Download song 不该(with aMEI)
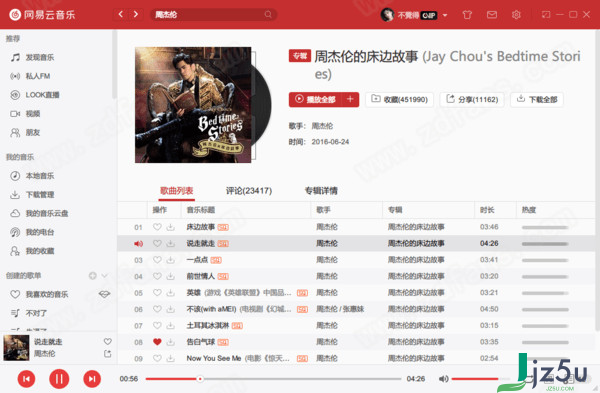The width and height of the screenshot is (600, 393). click(171, 309)
